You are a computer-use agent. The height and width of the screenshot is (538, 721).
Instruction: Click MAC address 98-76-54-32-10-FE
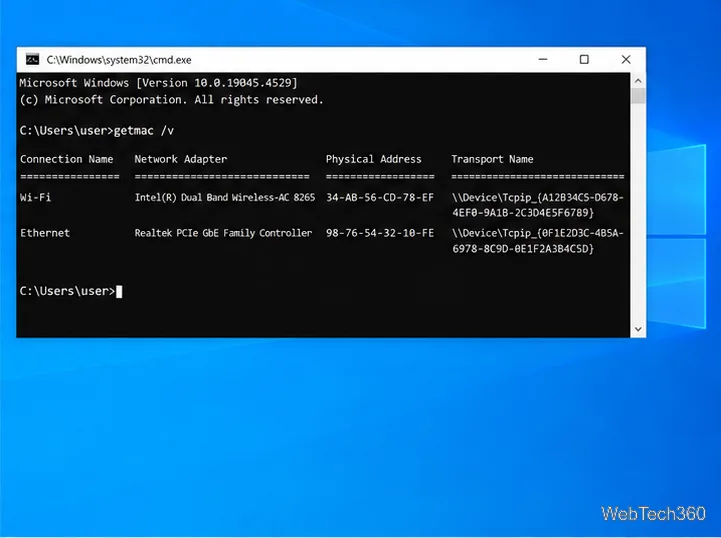pyautogui.click(x=380, y=233)
